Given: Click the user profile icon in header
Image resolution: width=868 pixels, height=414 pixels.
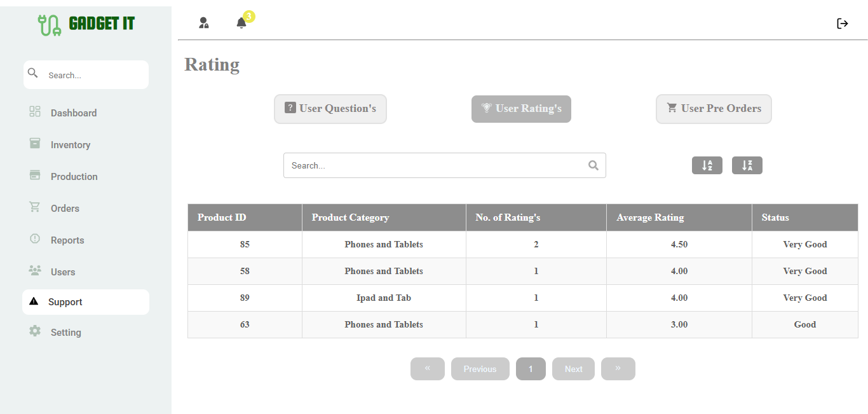Looking at the screenshot, I should click(x=203, y=23).
